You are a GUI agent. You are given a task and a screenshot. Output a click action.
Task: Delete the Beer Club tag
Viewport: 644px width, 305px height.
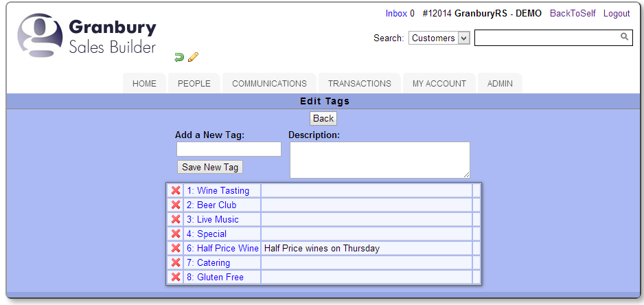coord(176,205)
